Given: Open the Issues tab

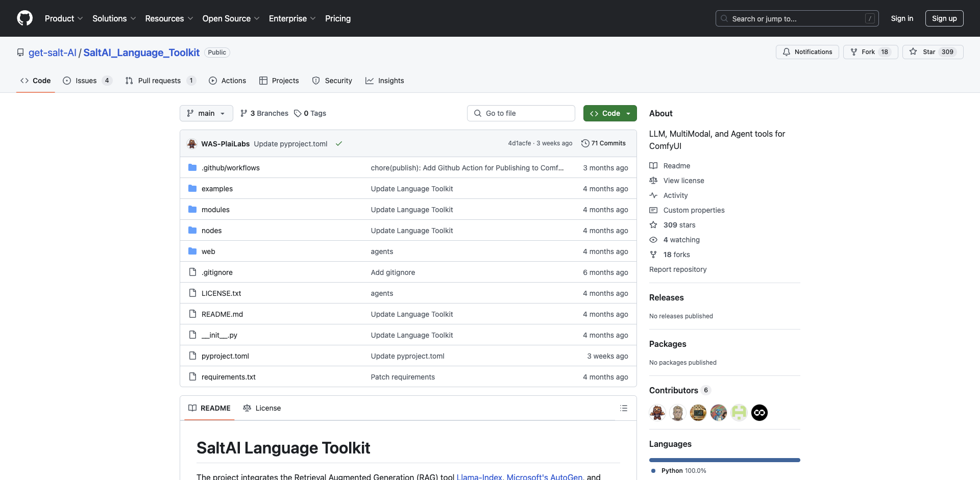Looking at the screenshot, I should pos(87,81).
